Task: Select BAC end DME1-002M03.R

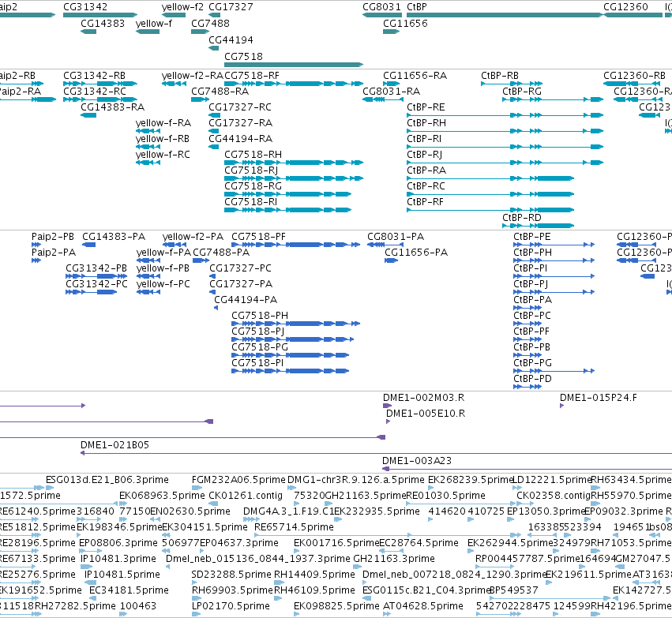Action: tap(423, 398)
